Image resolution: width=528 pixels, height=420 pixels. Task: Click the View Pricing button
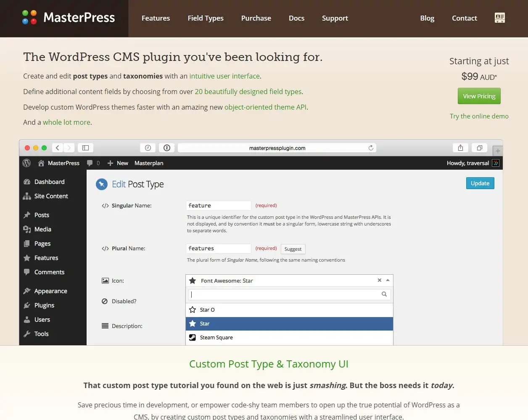(x=479, y=96)
